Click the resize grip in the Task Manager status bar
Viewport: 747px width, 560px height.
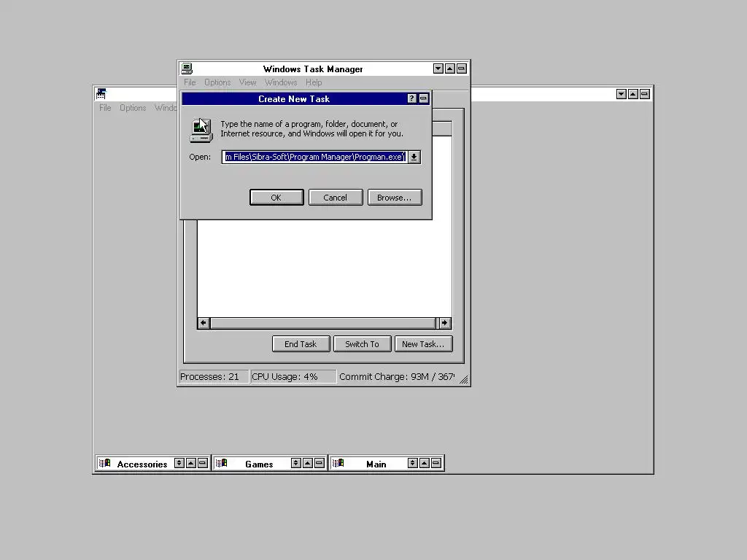click(463, 379)
